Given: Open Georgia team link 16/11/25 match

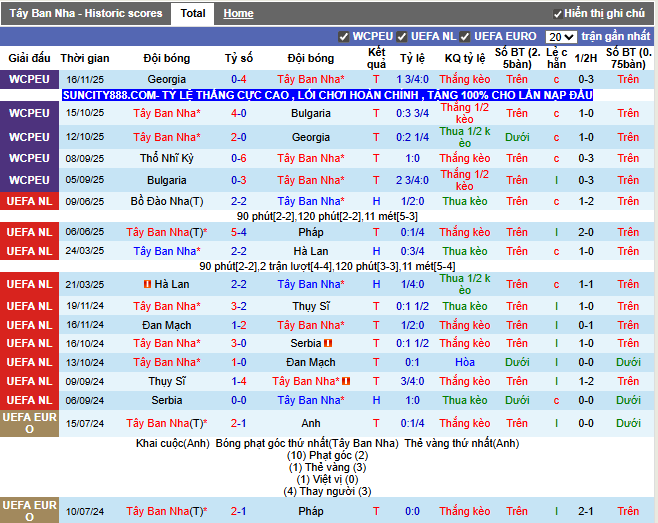Looking at the screenshot, I should 167,79.
